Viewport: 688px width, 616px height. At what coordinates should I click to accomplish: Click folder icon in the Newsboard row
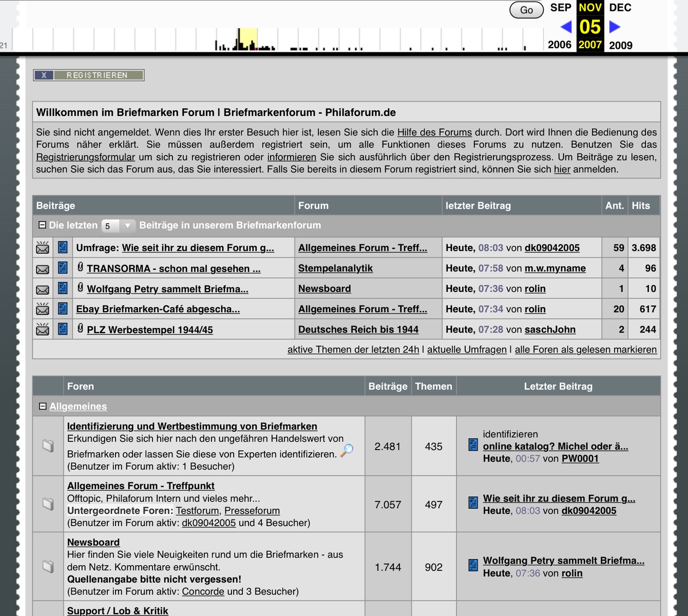point(48,566)
